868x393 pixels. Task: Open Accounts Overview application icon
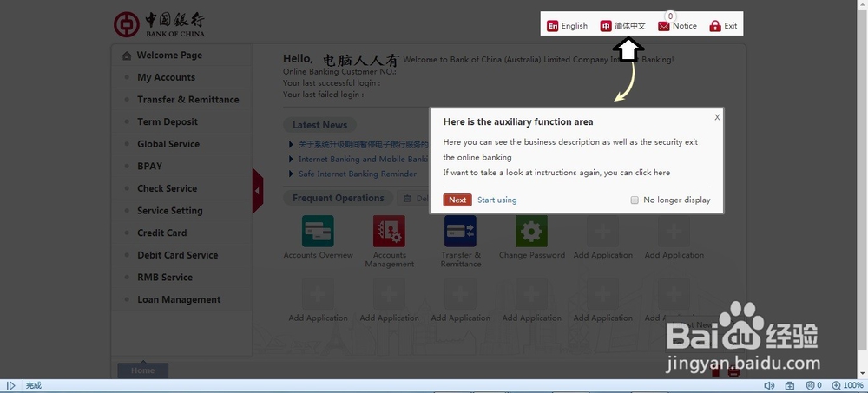coord(318,231)
